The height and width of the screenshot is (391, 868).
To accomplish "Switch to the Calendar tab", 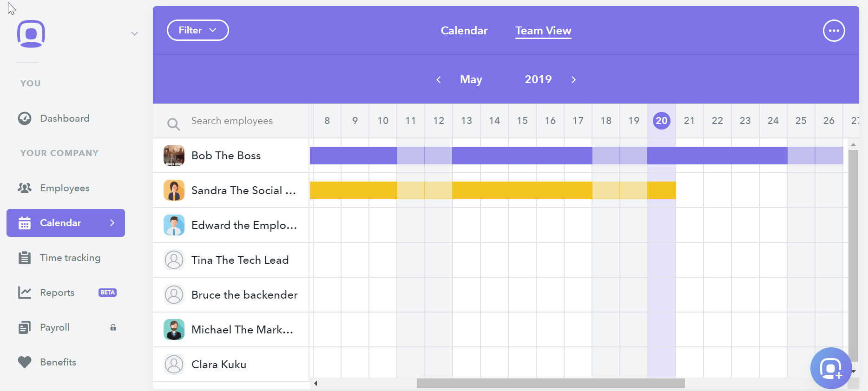I will click(464, 31).
